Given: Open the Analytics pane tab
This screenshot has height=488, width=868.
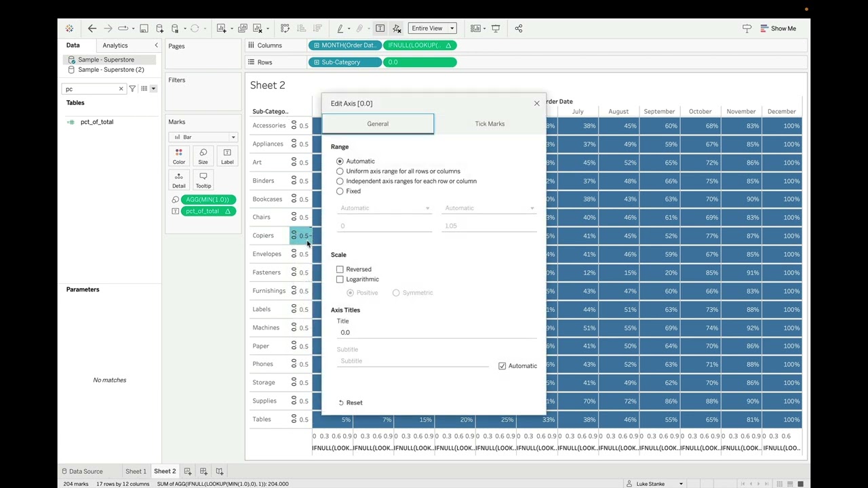Looking at the screenshot, I should pos(115,45).
